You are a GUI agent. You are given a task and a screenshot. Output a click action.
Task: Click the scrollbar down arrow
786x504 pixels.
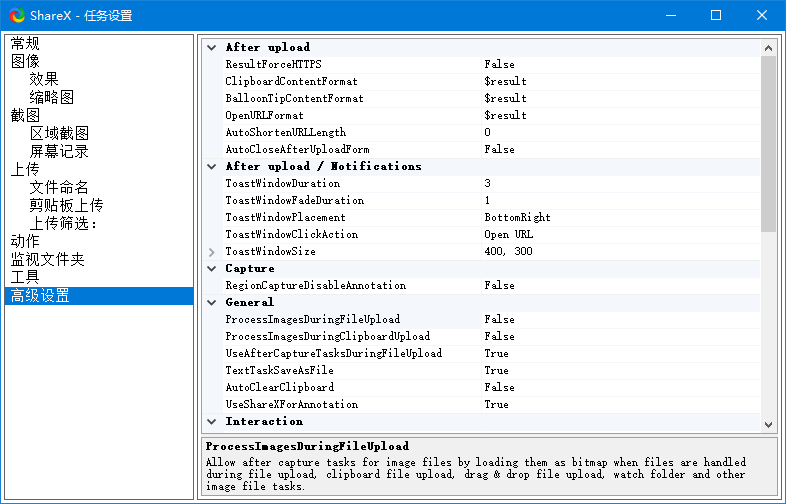(768, 425)
